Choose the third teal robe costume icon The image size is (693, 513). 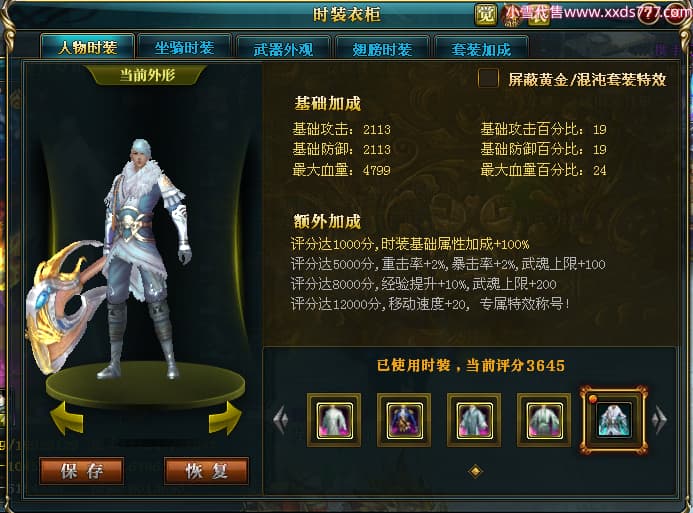[474, 420]
